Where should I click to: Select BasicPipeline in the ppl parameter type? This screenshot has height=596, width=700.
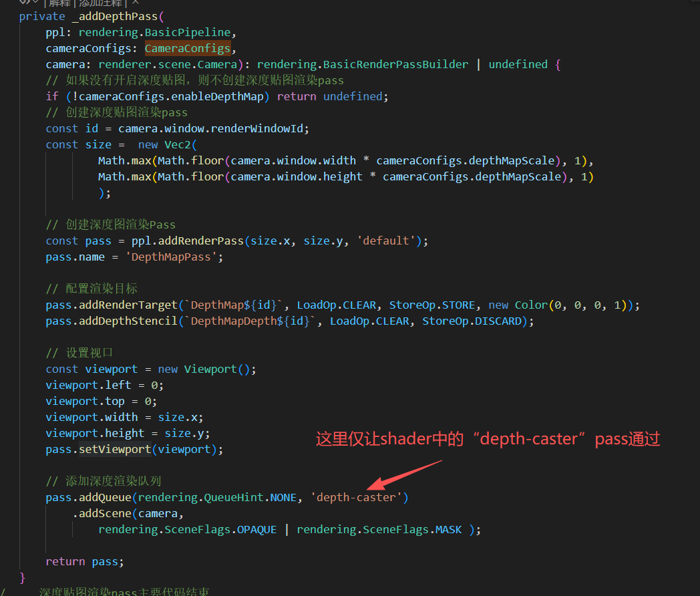[188, 33]
